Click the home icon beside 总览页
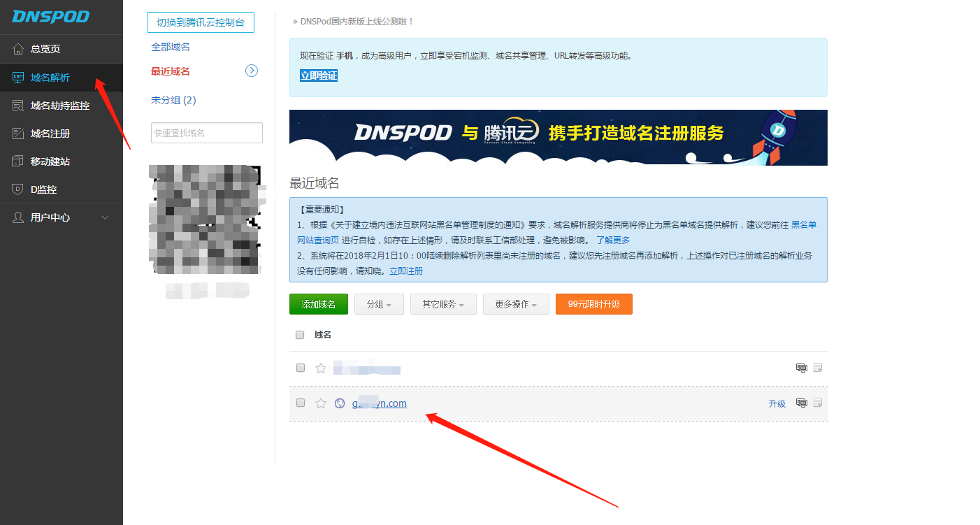This screenshot has height=525, width=980. [x=18, y=49]
